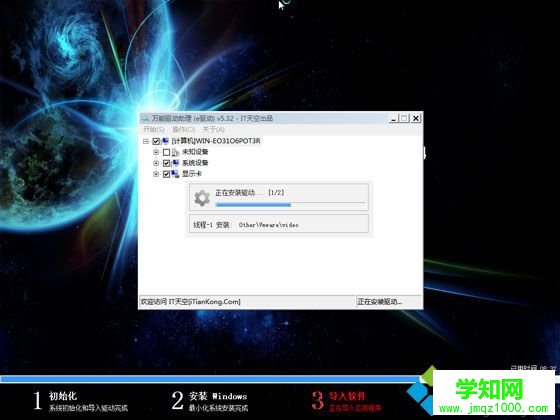560x420 pixels.
Task: Open the 开始(S) menu
Action: 154,129
